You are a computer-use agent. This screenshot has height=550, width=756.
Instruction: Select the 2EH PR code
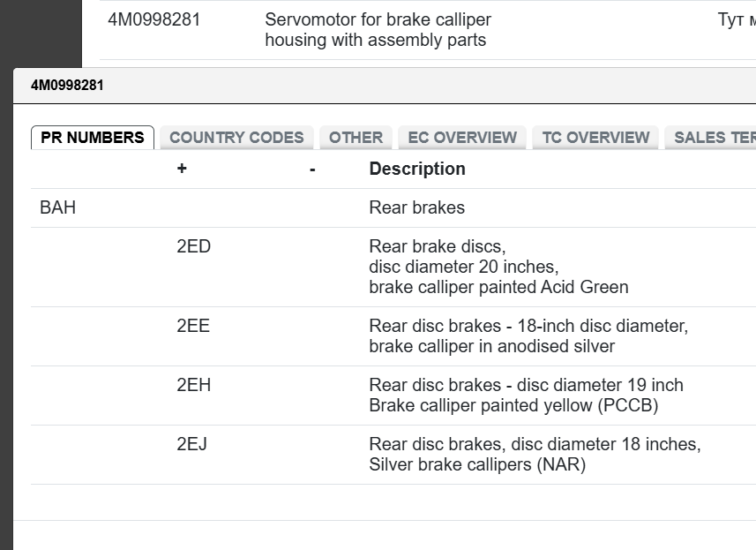[194, 386]
